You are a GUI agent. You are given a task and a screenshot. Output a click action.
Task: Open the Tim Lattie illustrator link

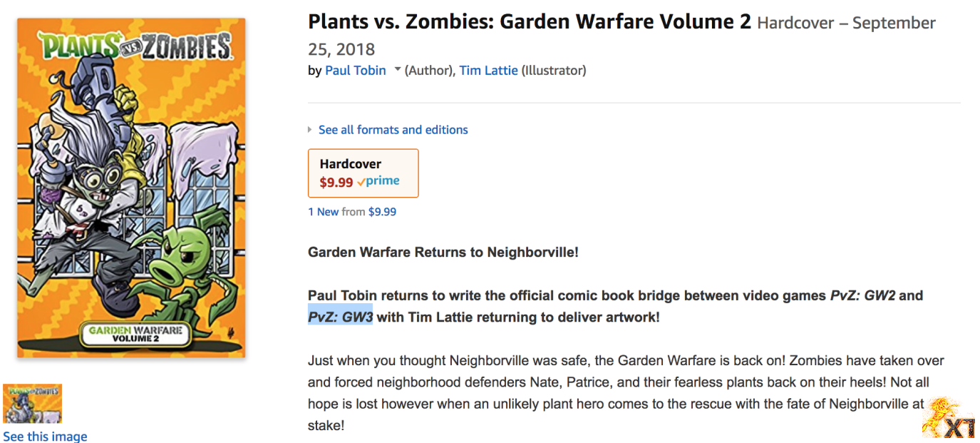[488, 70]
